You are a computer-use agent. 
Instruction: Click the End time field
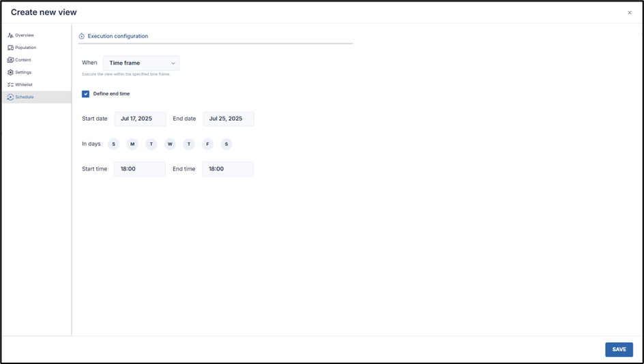[x=228, y=169]
